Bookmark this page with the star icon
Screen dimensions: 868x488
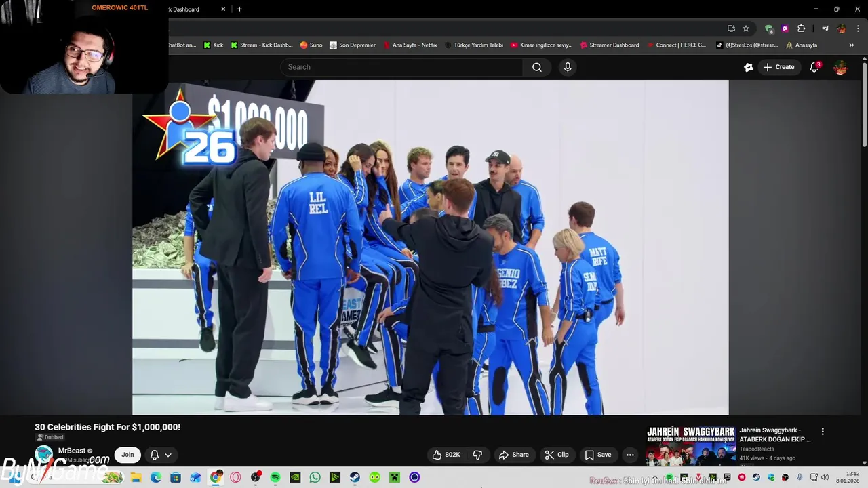coord(746,28)
